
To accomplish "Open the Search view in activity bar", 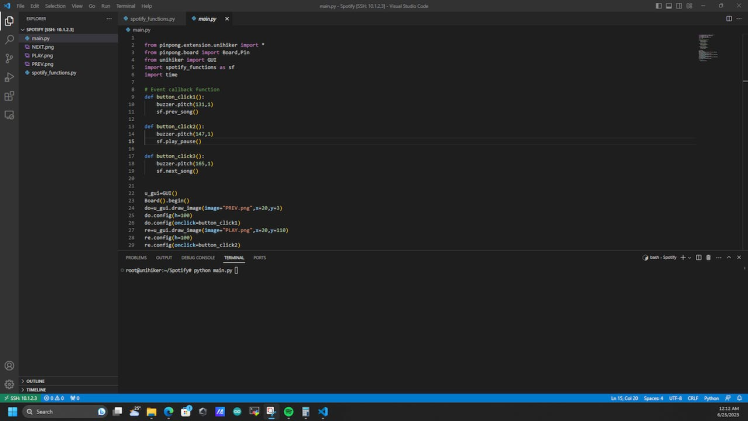I will tap(9, 39).
